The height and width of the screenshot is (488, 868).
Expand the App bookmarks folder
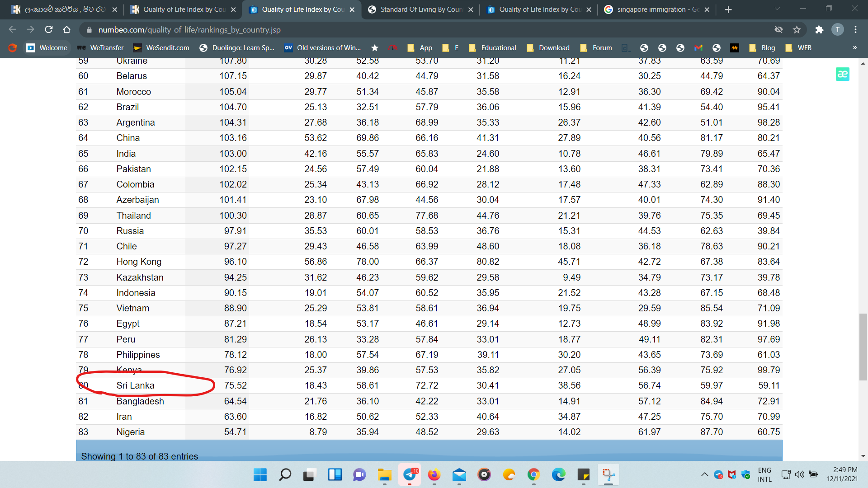(x=420, y=48)
